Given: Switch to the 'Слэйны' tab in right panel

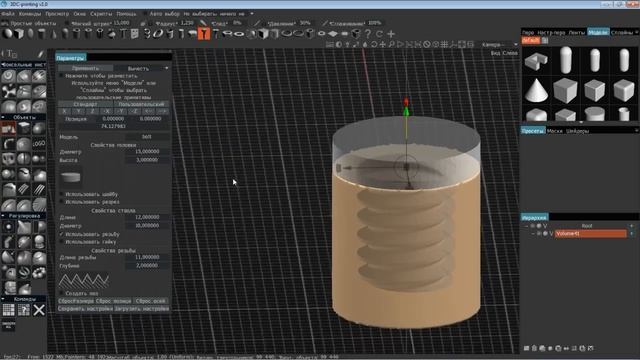Looking at the screenshot, I should [x=622, y=32].
